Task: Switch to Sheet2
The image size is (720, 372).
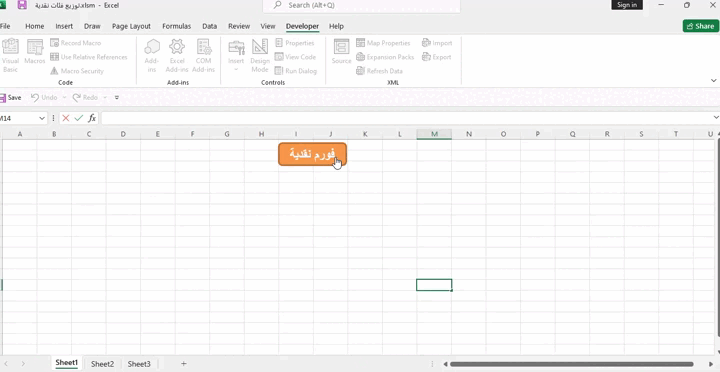Action: pos(102,364)
